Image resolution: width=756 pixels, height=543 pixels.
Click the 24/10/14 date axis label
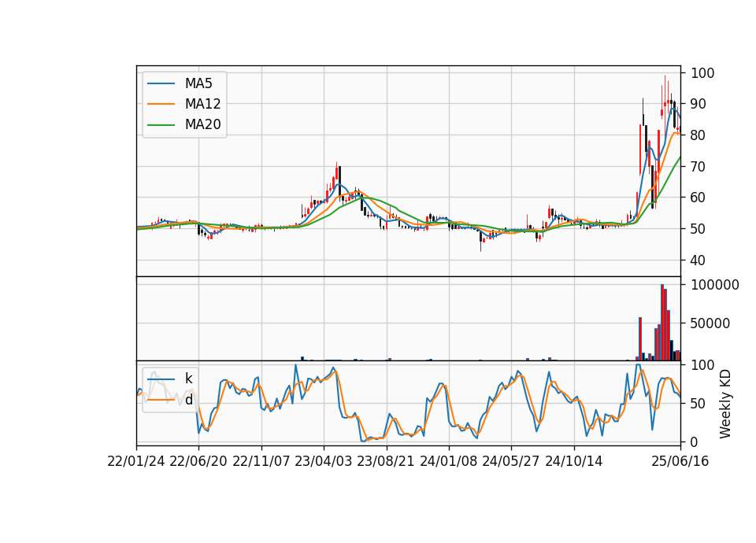(x=574, y=462)
